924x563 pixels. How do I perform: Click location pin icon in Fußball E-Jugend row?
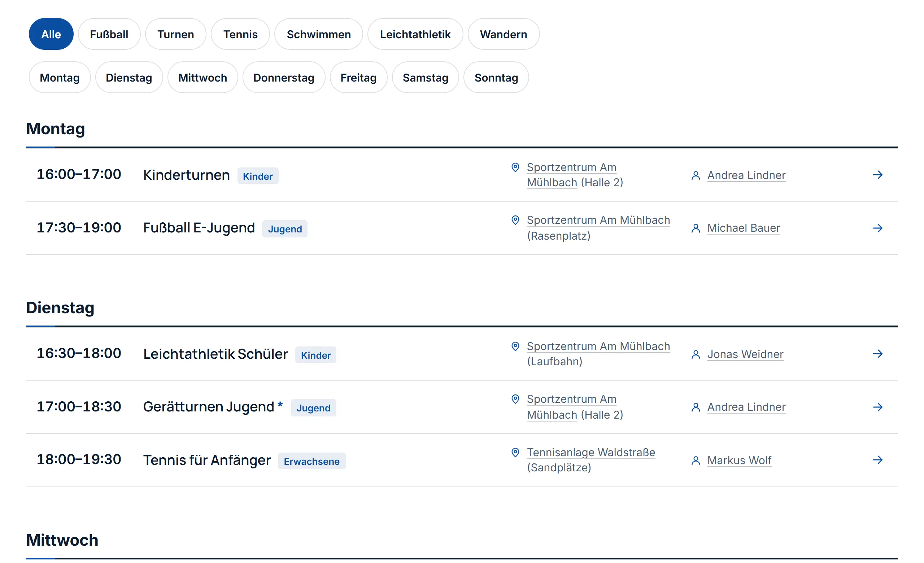[515, 220]
